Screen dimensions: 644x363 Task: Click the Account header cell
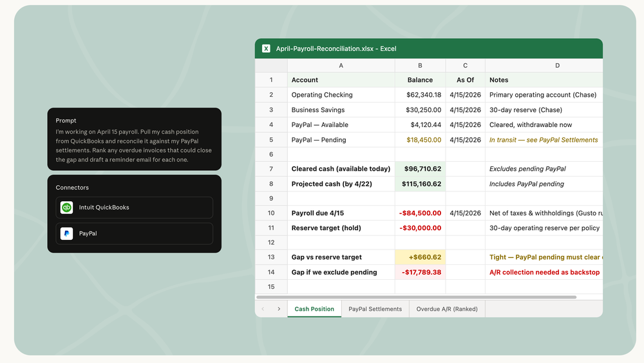pos(341,80)
